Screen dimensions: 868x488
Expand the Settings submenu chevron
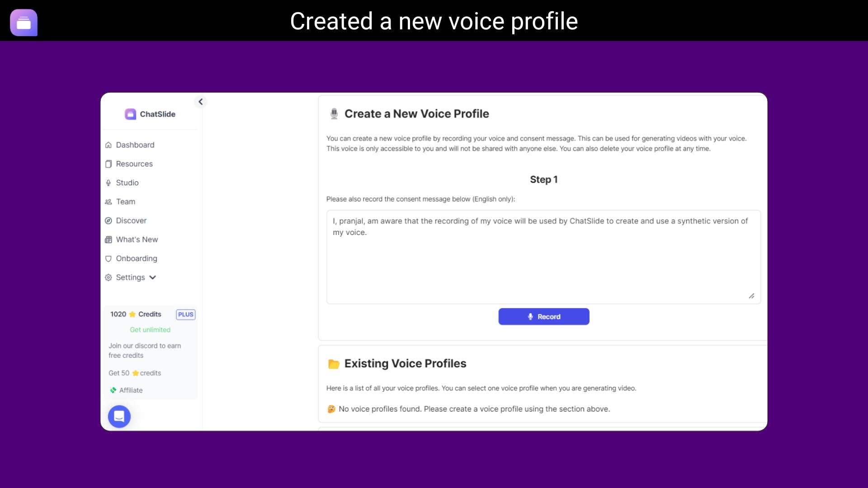pyautogui.click(x=153, y=277)
